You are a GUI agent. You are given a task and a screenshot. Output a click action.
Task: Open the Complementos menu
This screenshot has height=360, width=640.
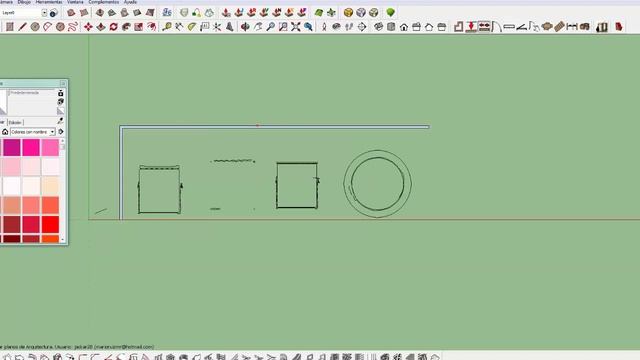104,2
